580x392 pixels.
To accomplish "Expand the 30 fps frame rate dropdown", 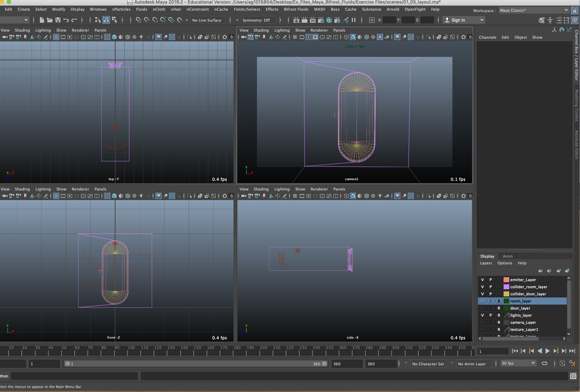I will [x=533, y=363].
